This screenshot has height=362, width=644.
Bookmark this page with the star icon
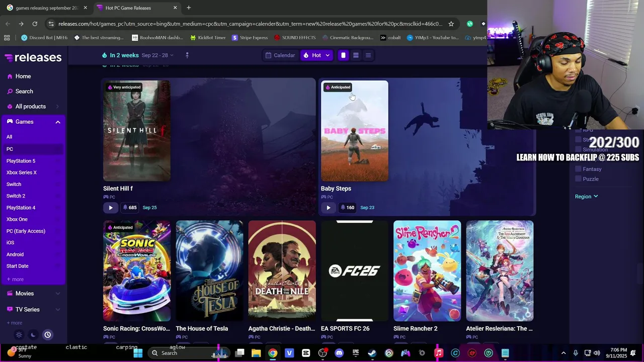click(x=451, y=24)
